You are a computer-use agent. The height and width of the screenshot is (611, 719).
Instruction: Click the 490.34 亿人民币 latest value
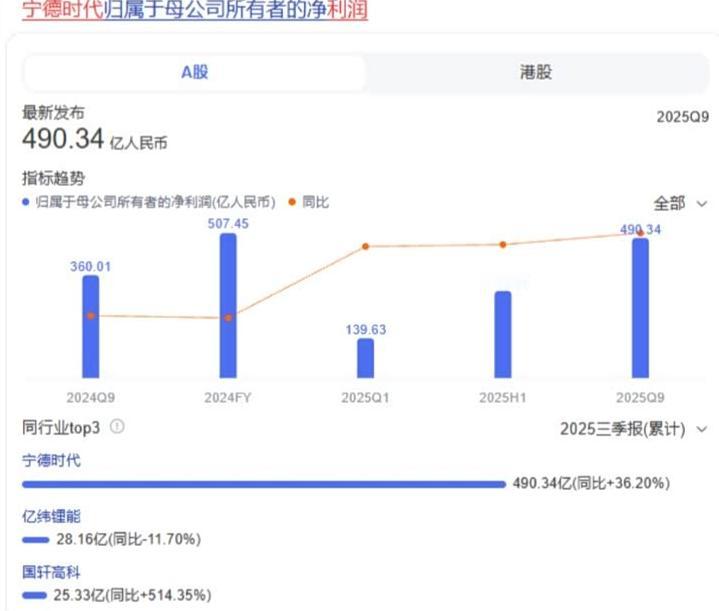pos(95,139)
